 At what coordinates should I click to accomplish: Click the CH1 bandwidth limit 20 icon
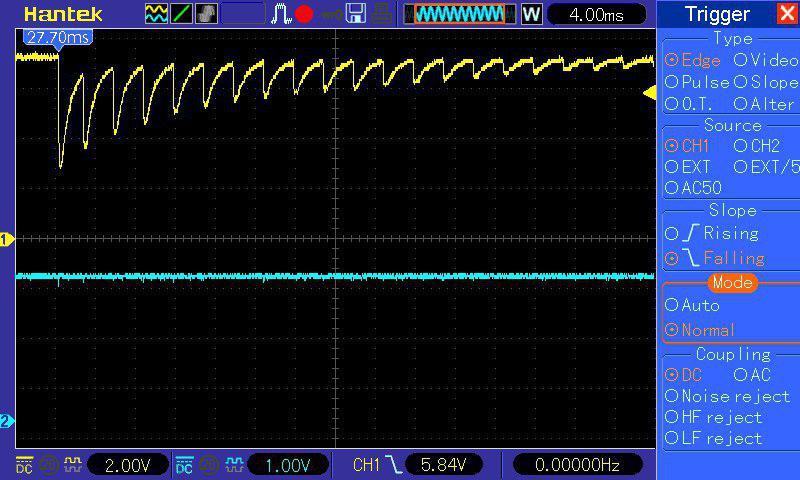pos(48,465)
